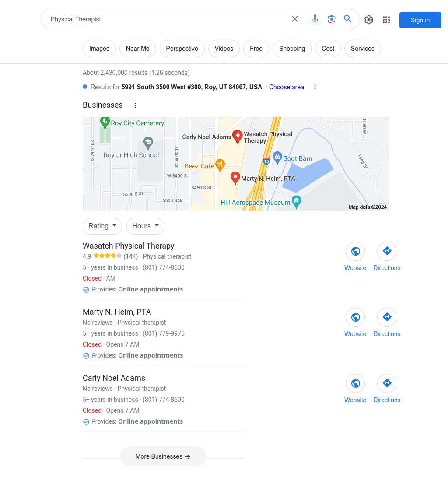
Task: Open the Google apps grid
Action: pyautogui.click(x=386, y=20)
